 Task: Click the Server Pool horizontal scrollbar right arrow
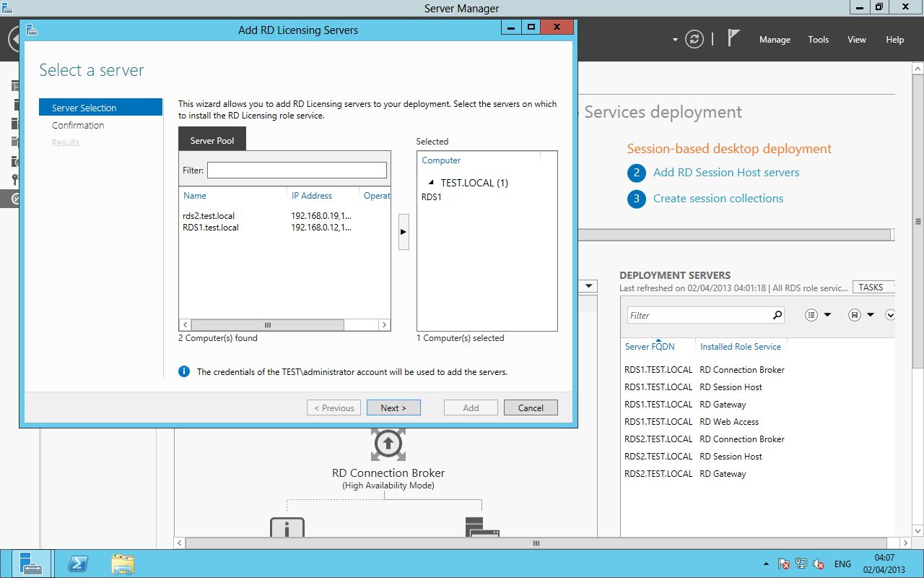385,325
